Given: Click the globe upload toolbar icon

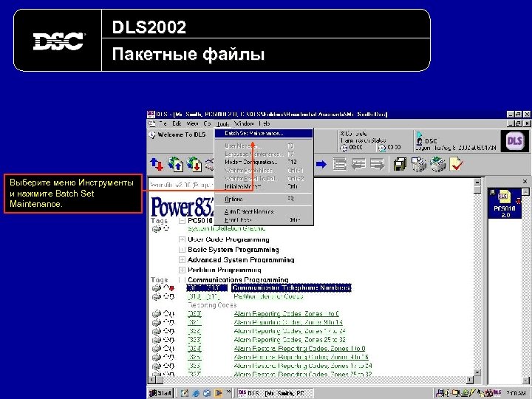Looking at the screenshot, I should point(175,164).
